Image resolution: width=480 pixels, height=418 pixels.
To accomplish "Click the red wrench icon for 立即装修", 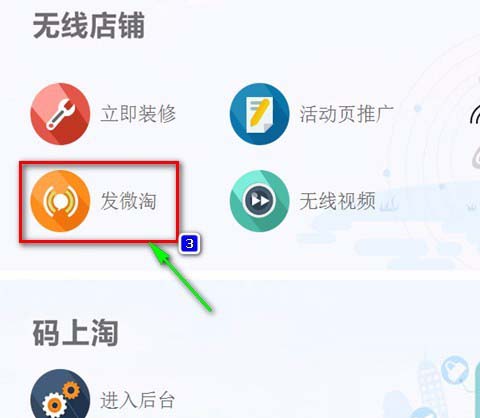I will click(60, 114).
